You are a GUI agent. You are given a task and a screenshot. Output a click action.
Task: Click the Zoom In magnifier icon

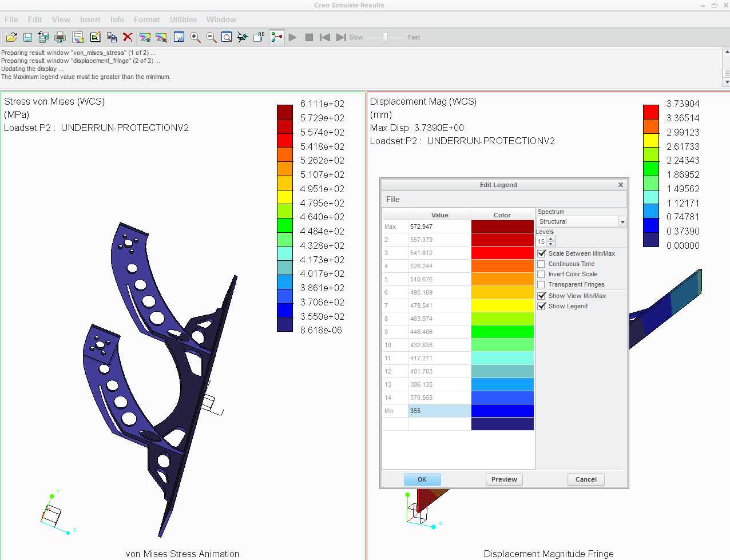195,37
